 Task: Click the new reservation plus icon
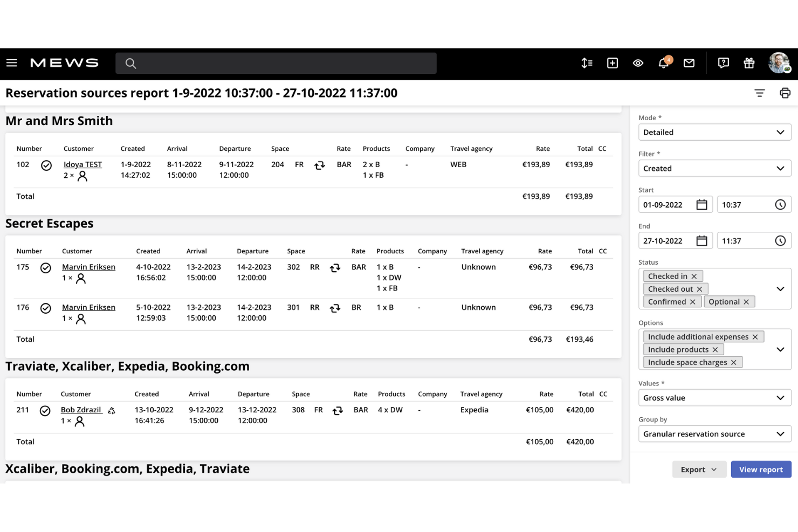pyautogui.click(x=613, y=63)
